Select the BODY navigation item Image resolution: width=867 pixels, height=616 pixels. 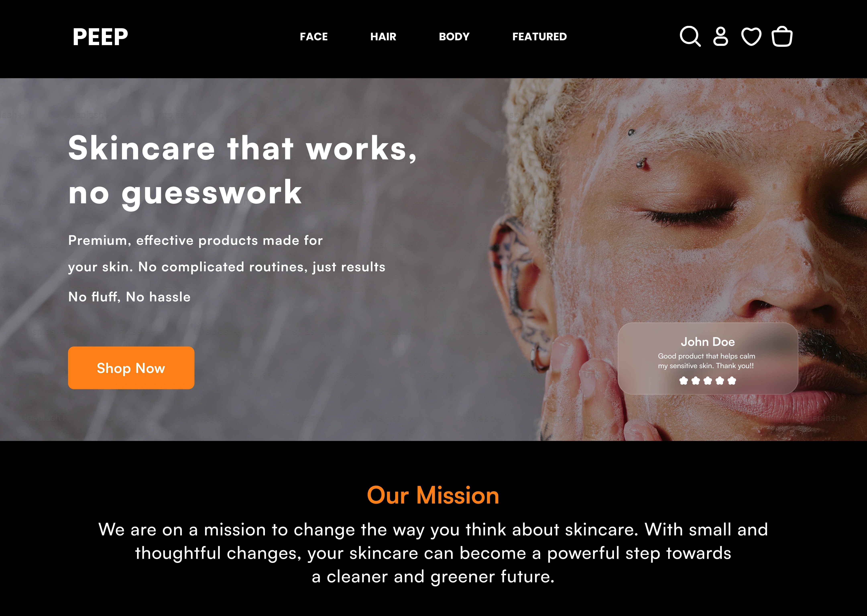point(454,37)
